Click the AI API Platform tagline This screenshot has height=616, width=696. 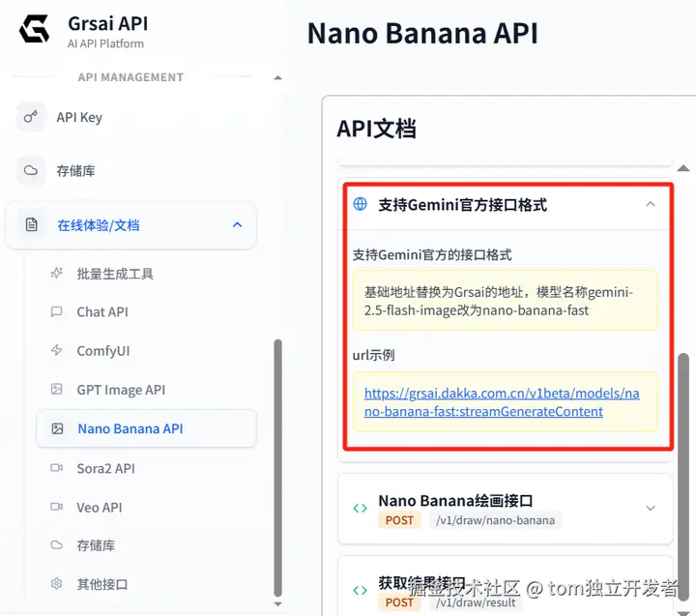point(105,44)
